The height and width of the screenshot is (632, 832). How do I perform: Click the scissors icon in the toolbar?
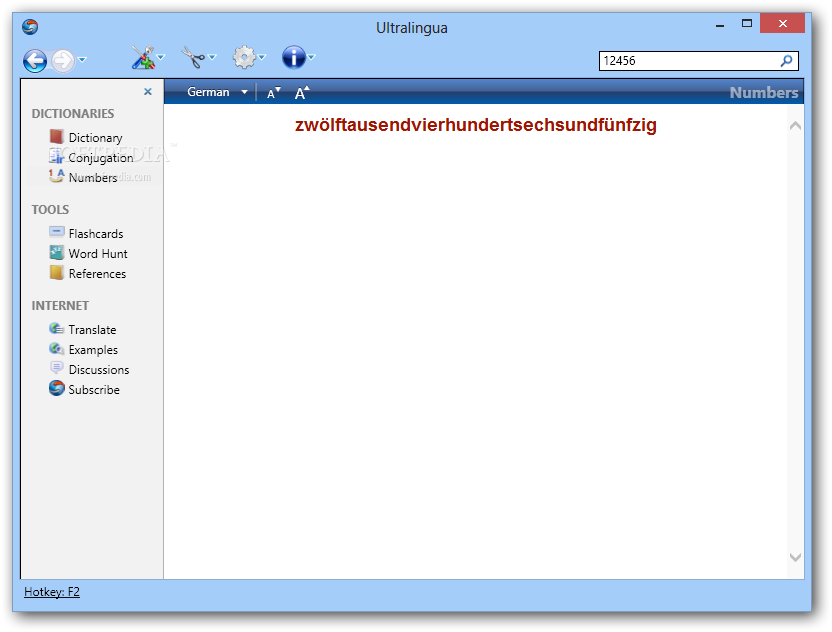tap(194, 57)
